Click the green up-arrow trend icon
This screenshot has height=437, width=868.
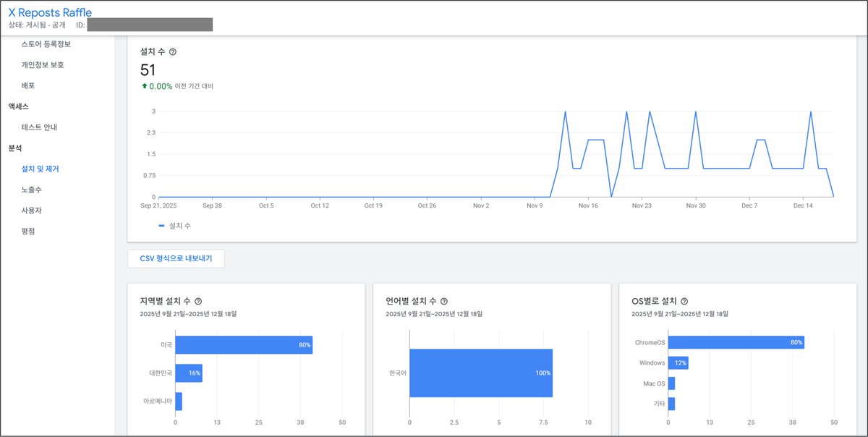coord(144,86)
